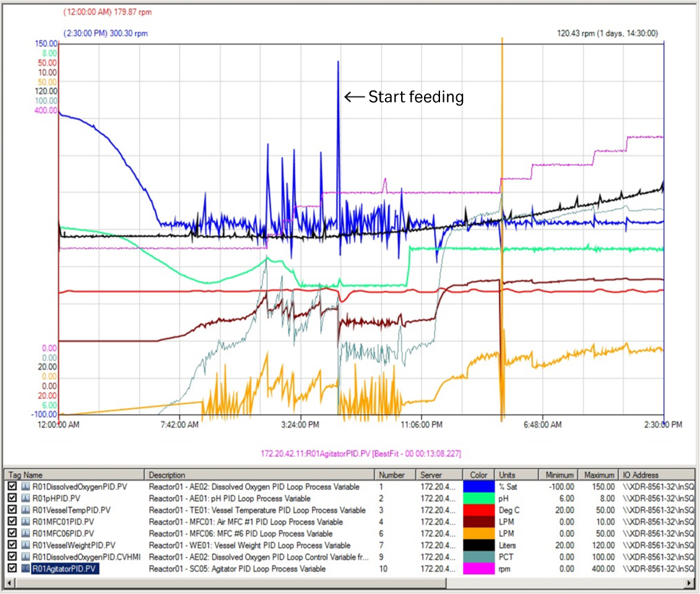Click the magenta rpm color swatch
The image size is (700, 594).
click(480, 569)
